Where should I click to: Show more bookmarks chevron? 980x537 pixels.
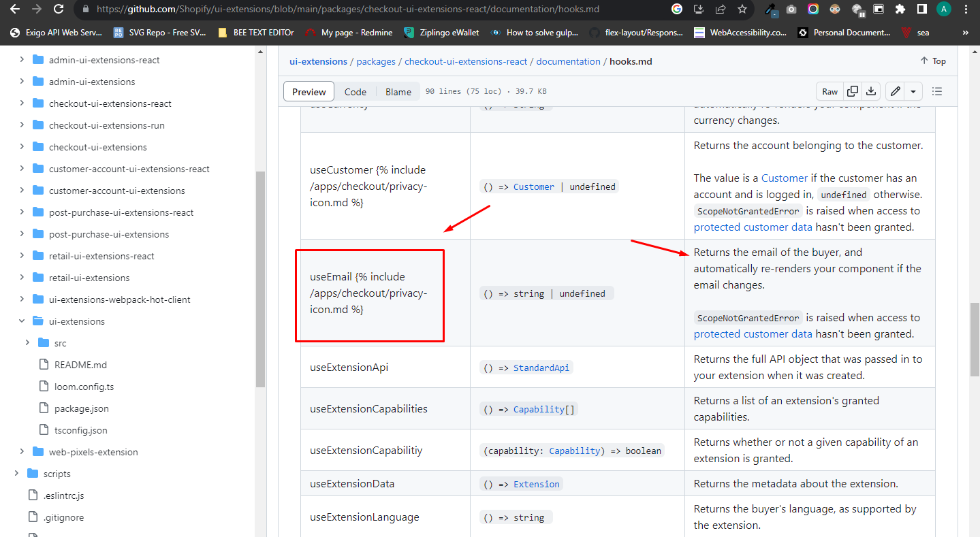pyautogui.click(x=965, y=32)
